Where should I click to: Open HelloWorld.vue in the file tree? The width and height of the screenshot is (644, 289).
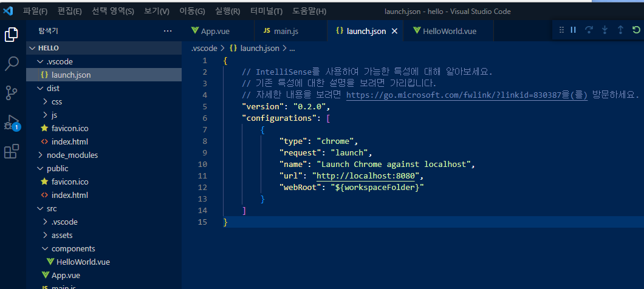click(x=83, y=262)
